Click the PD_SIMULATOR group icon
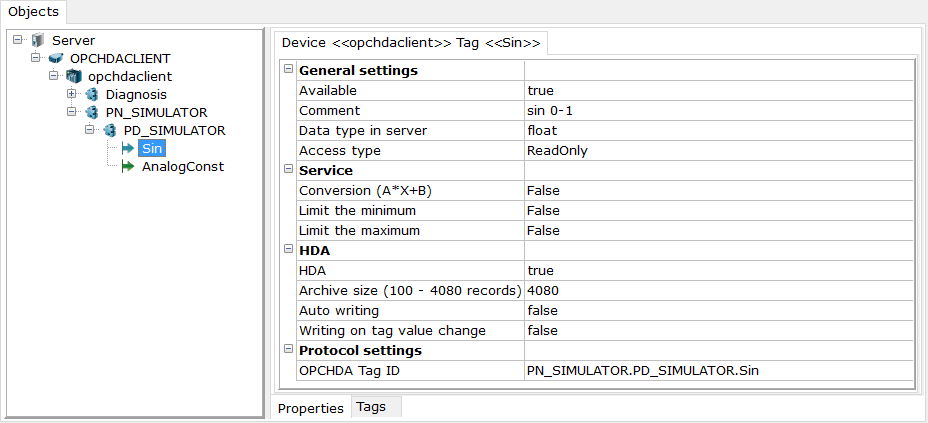Image resolution: width=928 pixels, height=423 pixels. [x=109, y=130]
